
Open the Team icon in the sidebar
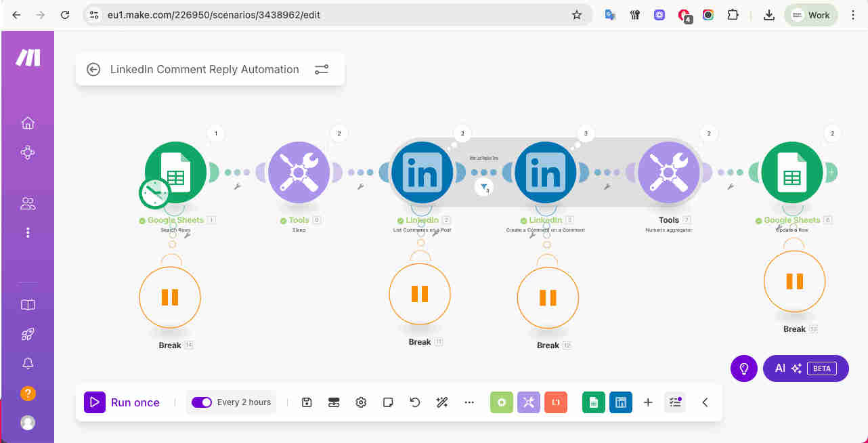coord(28,203)
